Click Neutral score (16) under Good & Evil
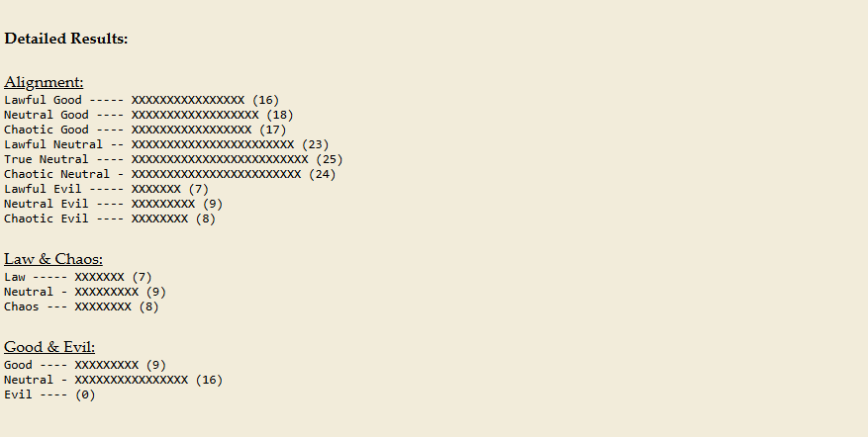This screenshot has width=868, height=437. coord(209,380)
